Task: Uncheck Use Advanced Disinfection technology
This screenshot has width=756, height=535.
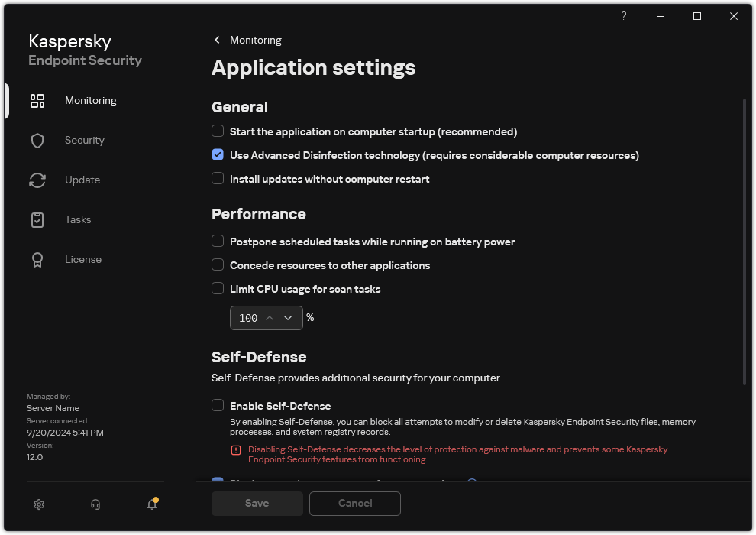Action: pyautogui.click(x=218, y=155)
